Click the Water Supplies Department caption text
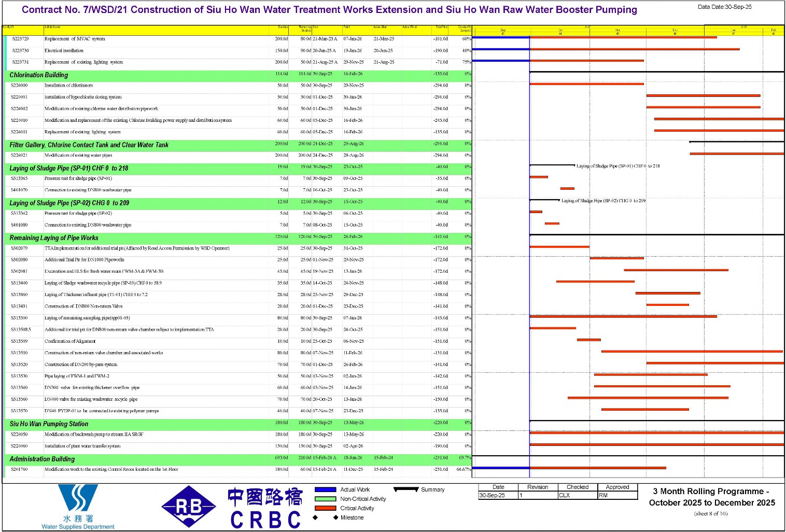This screenshot has height=532, width=786. click(x=78, y=527)
